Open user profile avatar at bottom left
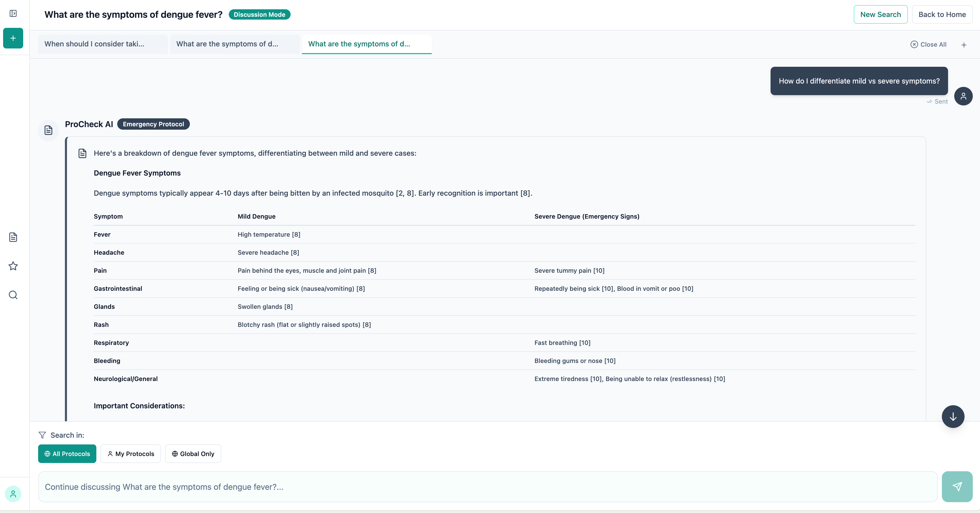The height and width of the screenshot is (513, 980). coord(13,494)
